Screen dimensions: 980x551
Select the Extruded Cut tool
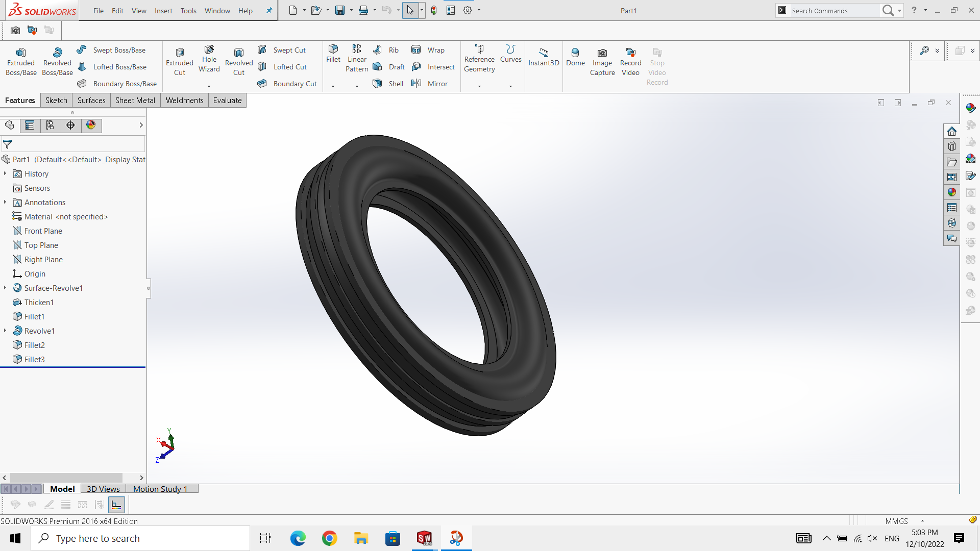180,62
